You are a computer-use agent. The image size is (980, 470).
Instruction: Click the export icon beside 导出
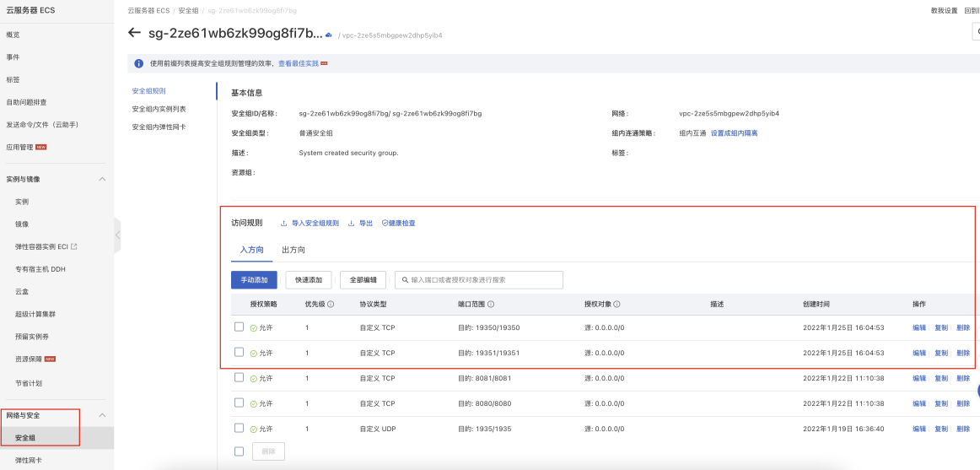[x=351, y=223]
